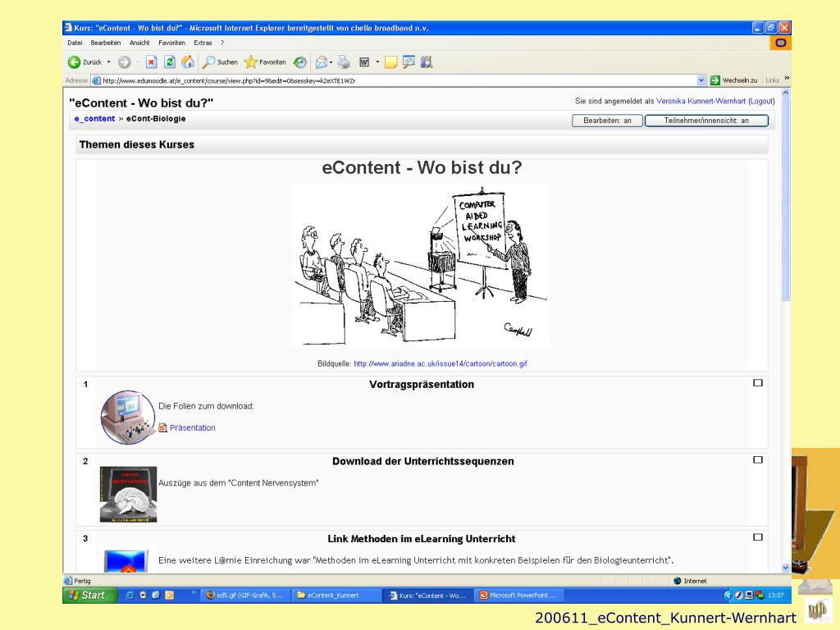Switch to eContent_Kunnert folder taskbar button
The height and width of the screenshot is (630, 840).
[x=336, y=596]
